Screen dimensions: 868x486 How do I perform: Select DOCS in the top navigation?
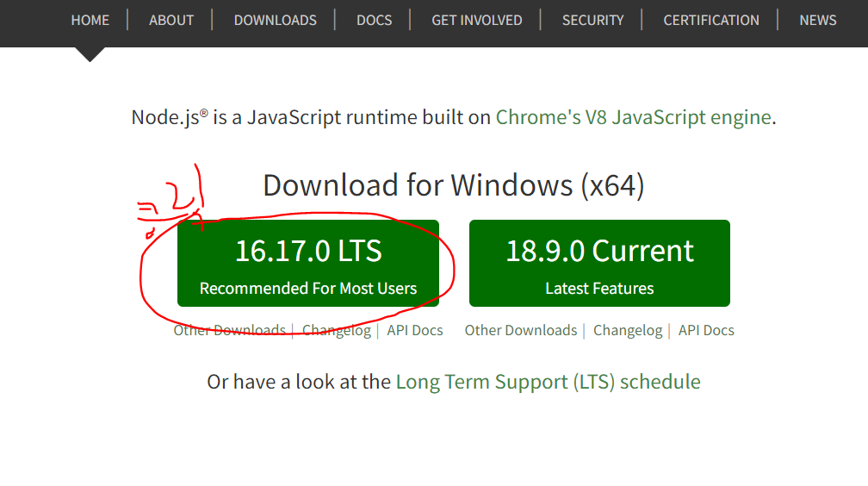pyautogui.click(x=375, y=21)
